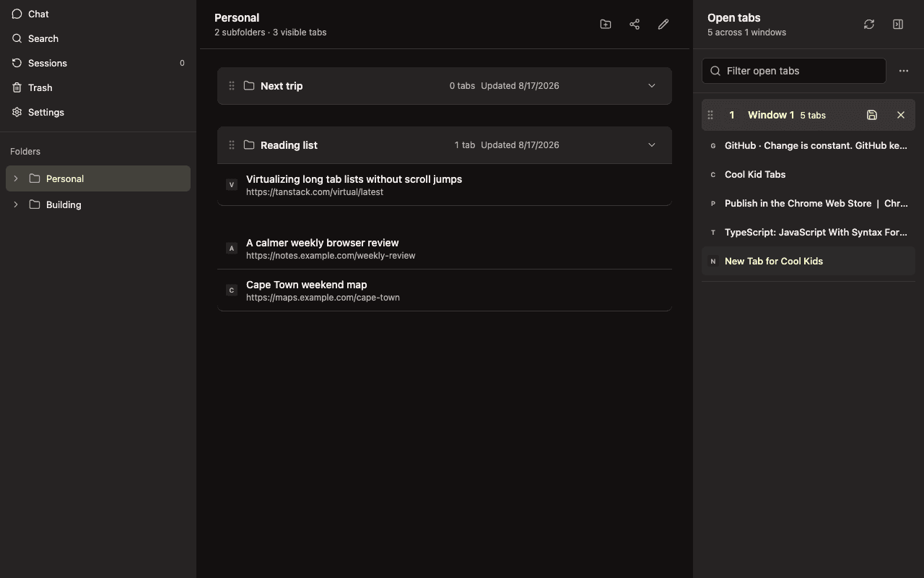This screenshot has height=578, width=924.
Task: Open the Chat section in the sidebar
Action: coord(98,14)
